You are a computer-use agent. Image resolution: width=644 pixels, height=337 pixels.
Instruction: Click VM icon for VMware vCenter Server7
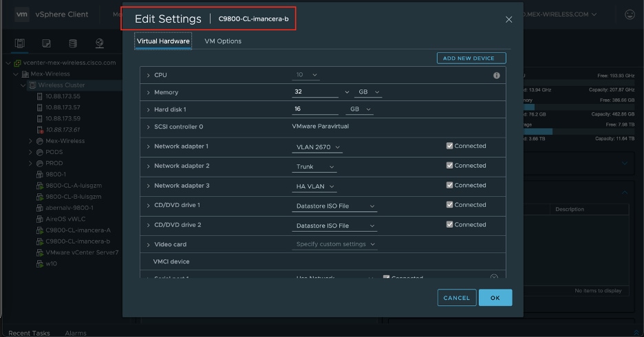pos(40,253)
